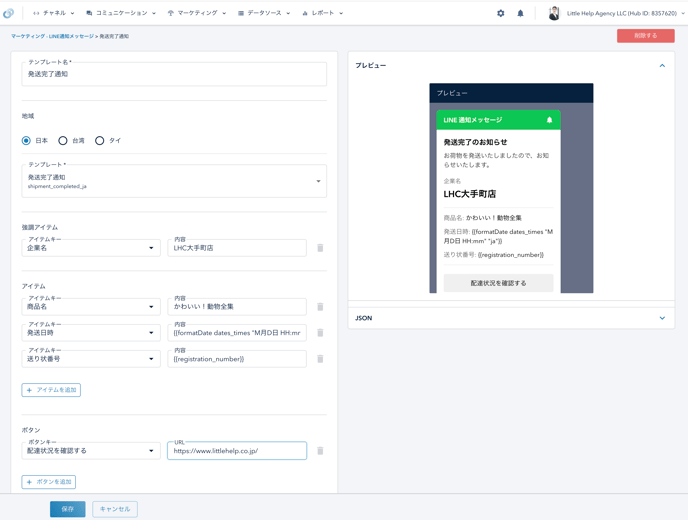Collapse the プレビュー panel

pyautogui.click(x=662, y=66)
